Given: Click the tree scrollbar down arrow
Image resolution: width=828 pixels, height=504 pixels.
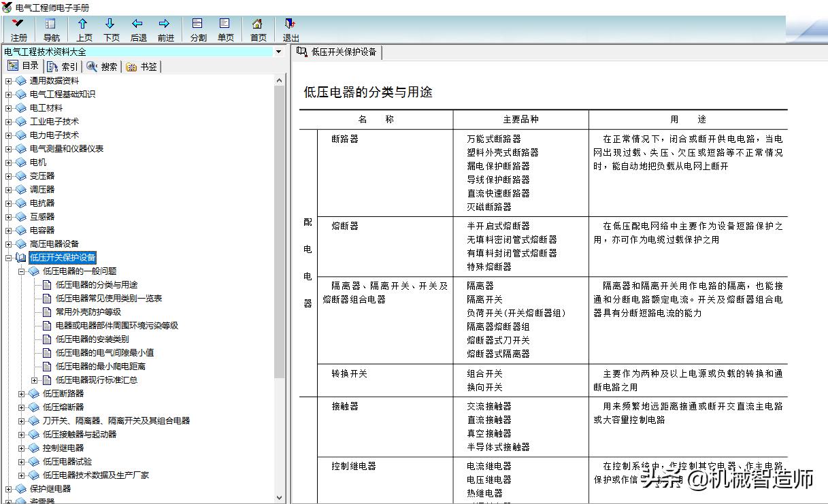Looking at the screenshot, I should [x=279, y=499].
